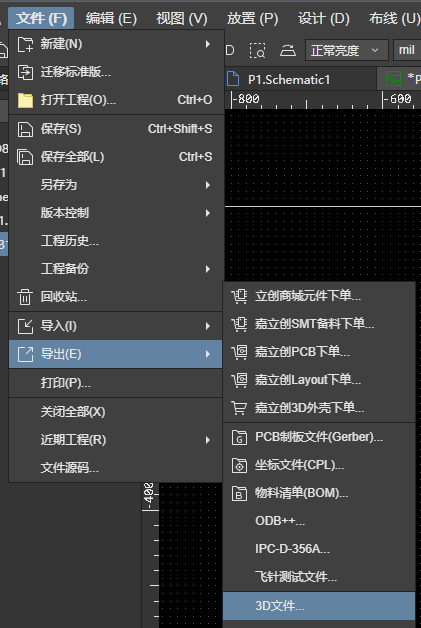421x628 pixels.
Task: Open 工程历史... menu entry
Action: [x=116, y=241]
